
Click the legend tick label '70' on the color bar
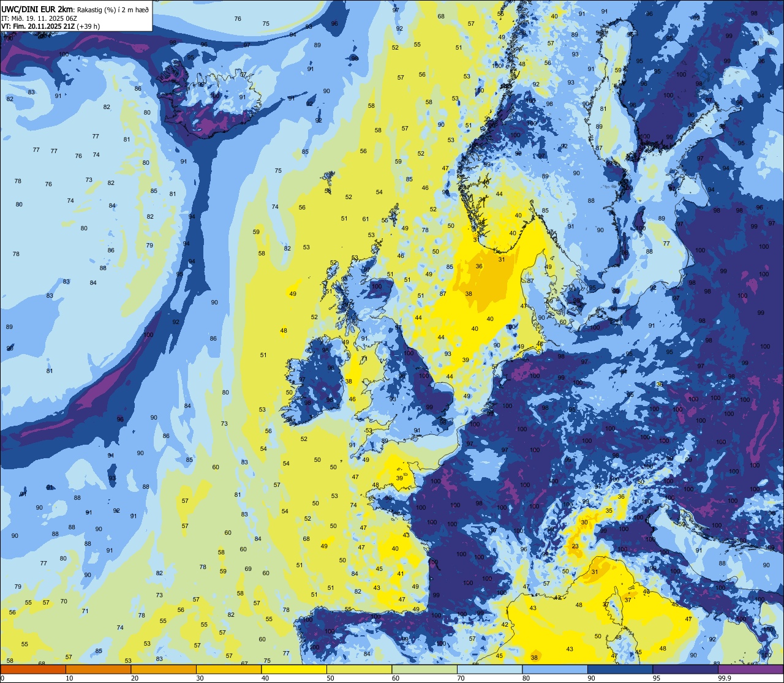click(x=461, y=678)
